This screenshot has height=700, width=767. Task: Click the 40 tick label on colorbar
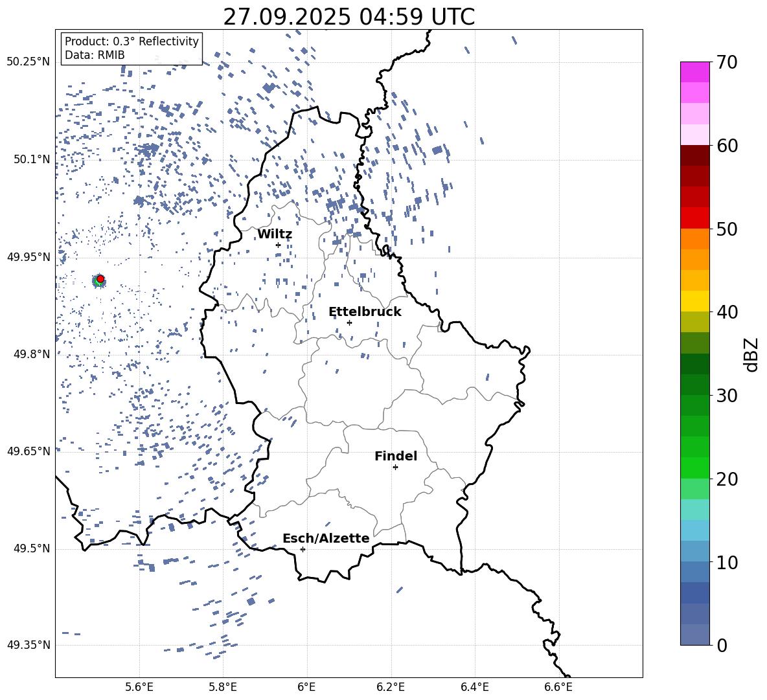727,312
